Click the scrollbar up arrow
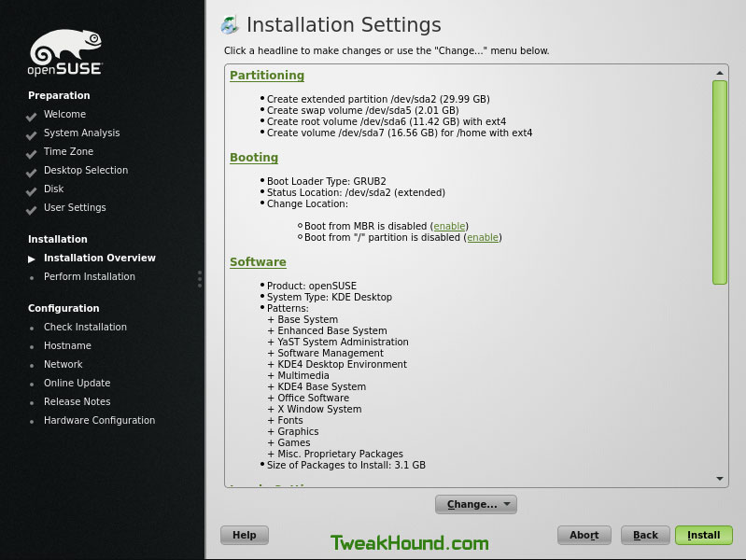 coord(719,73)
